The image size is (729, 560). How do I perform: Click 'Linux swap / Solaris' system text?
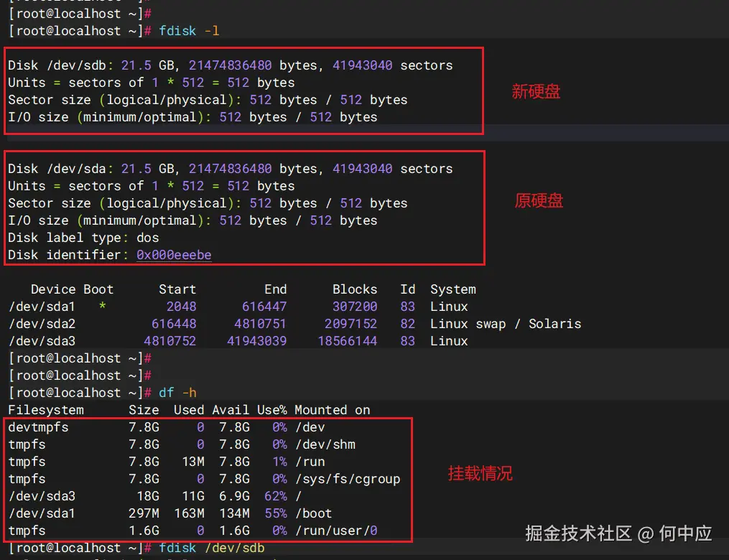[x=506, y=324]
